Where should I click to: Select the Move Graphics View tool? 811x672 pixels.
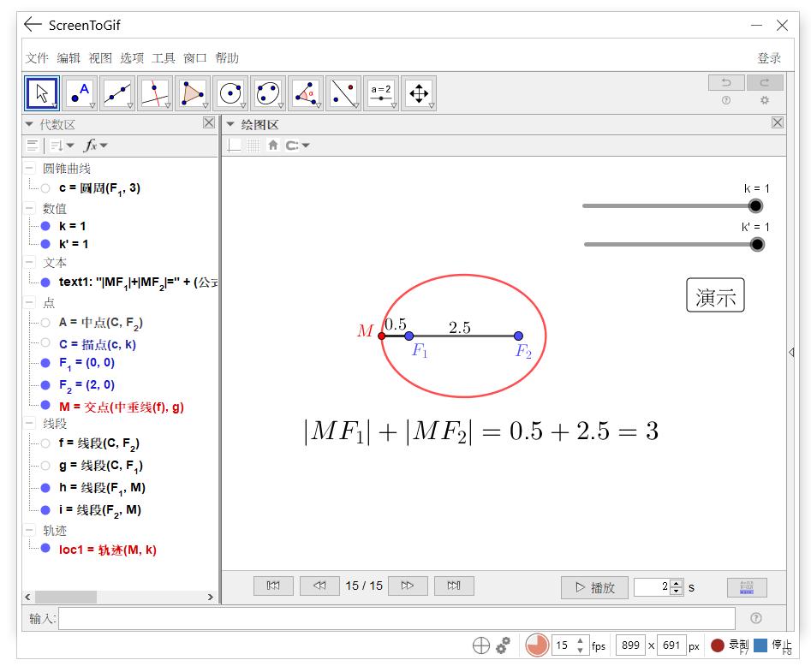[419, 92]
